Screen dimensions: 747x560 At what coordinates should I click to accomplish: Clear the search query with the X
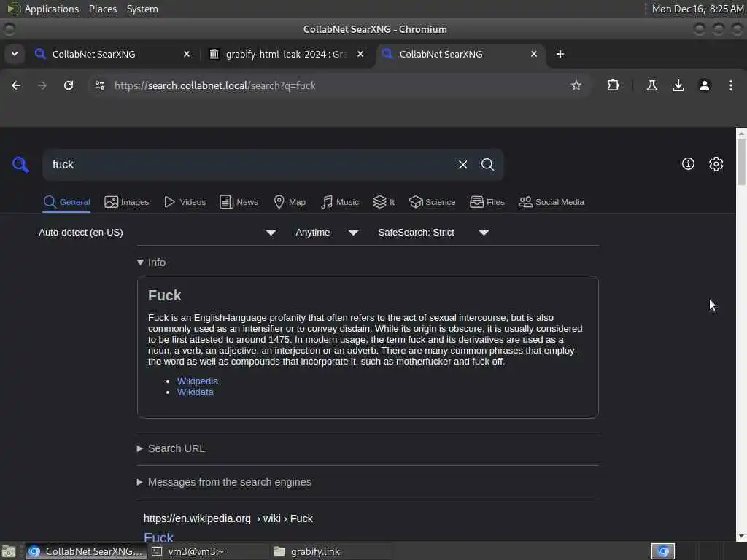(x=462, y=164)
